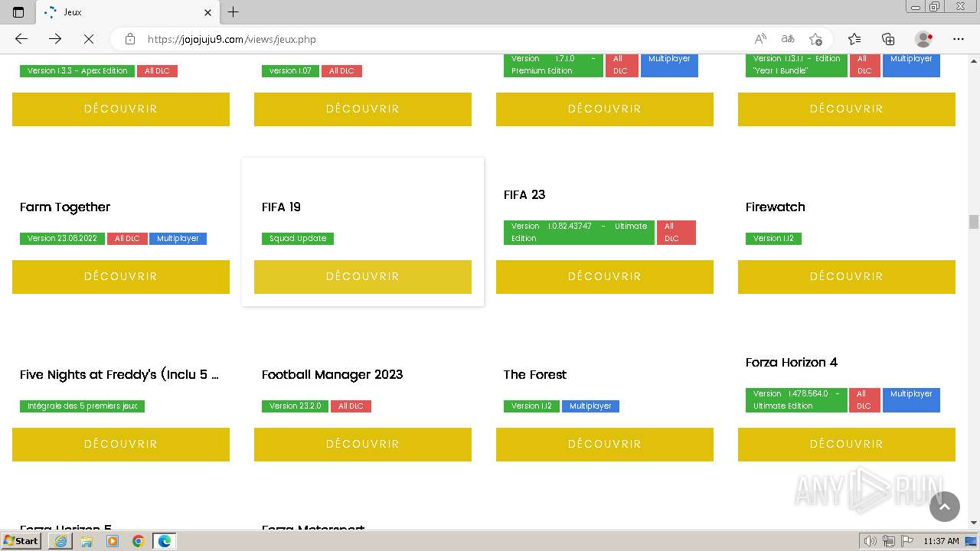The image size is (980, 551).
Task: Click the FIFA 19 title
Action: coord(281,207)
